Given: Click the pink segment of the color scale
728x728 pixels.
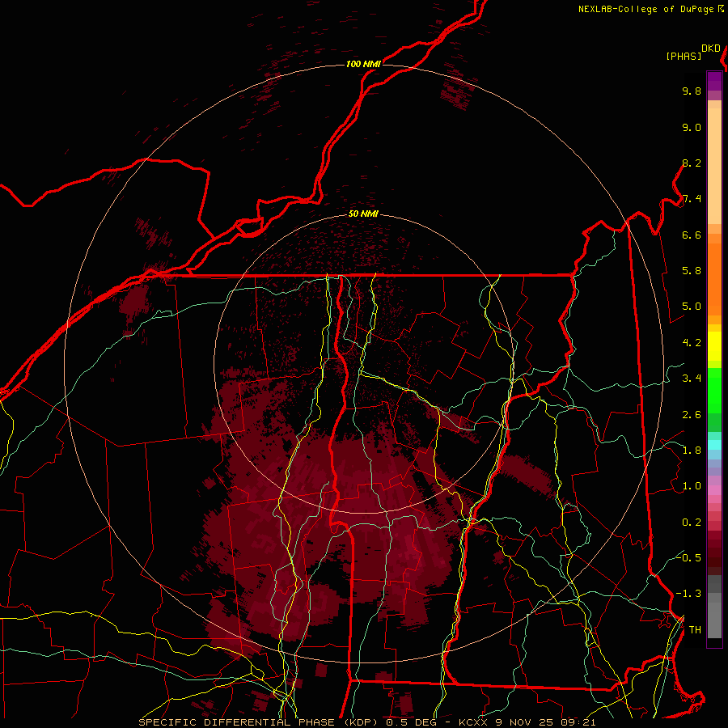Looking at the screenshot, I should point(714,490).
